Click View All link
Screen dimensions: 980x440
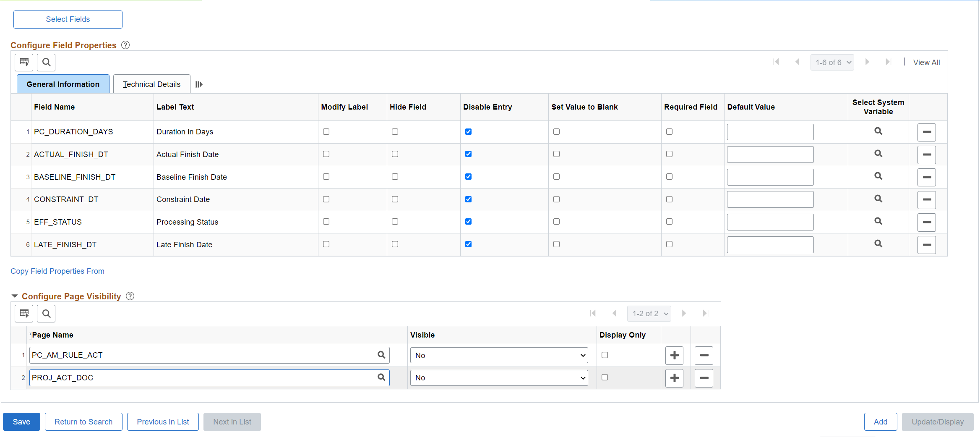click(x=926, y=63)
